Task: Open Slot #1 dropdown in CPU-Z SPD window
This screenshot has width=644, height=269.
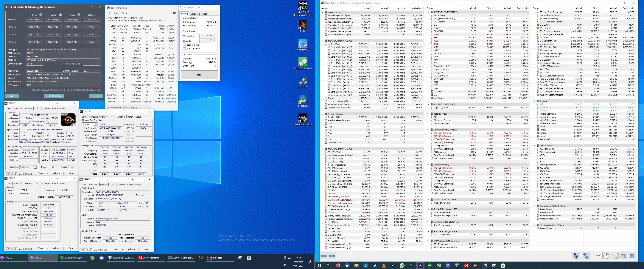Action: coord(89,124)
